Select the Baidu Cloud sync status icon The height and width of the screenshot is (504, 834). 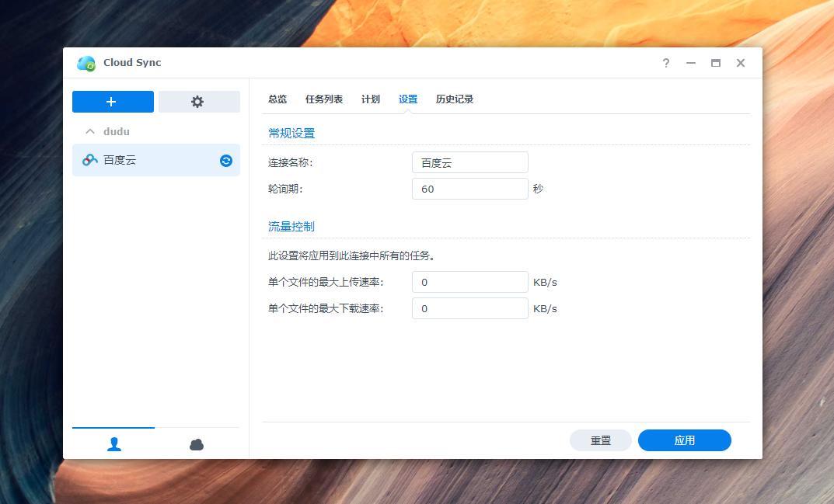[x=225, y=160]
